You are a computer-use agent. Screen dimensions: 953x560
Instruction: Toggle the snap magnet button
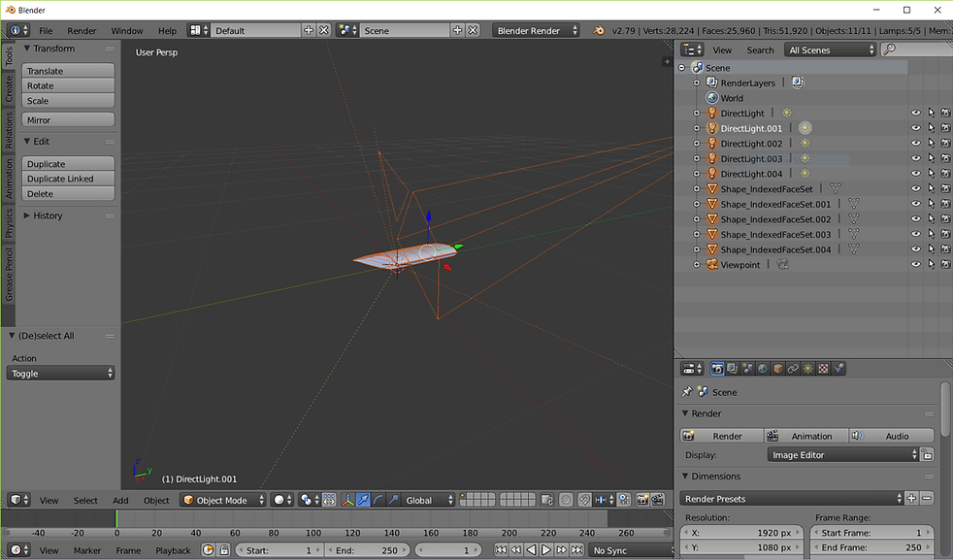point(584,500)
